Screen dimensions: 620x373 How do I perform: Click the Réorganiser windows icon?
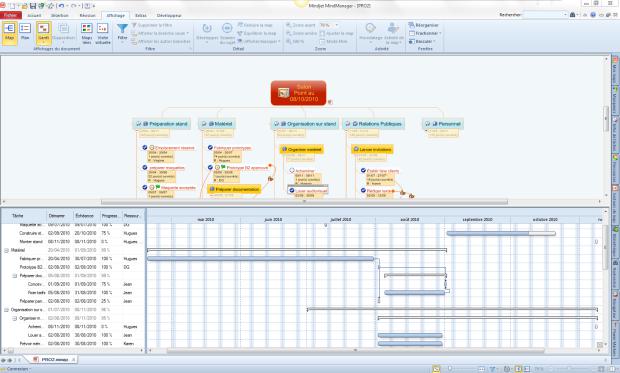(x=411, y=25)
